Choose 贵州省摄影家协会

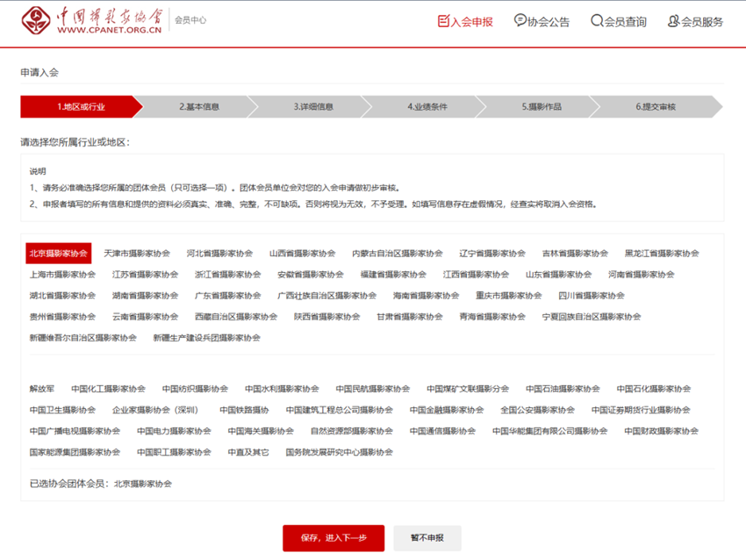63,317
